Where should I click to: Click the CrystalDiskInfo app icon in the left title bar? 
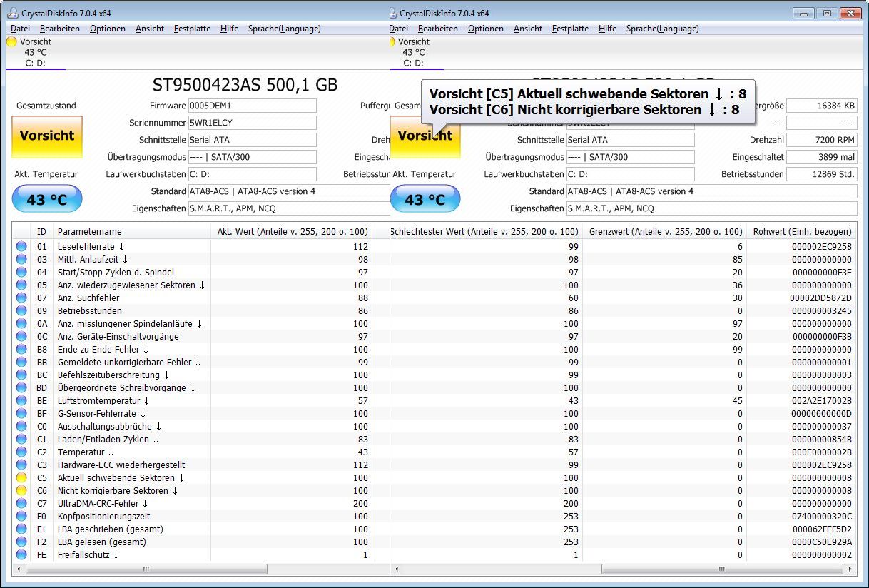coord(13,13)
